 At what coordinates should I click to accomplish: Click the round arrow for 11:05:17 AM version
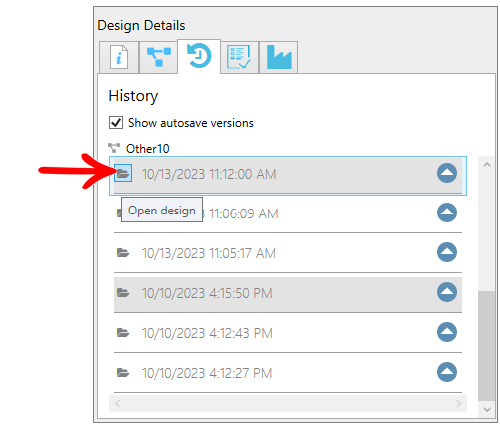pyautogui.click(x=447, y=252)
